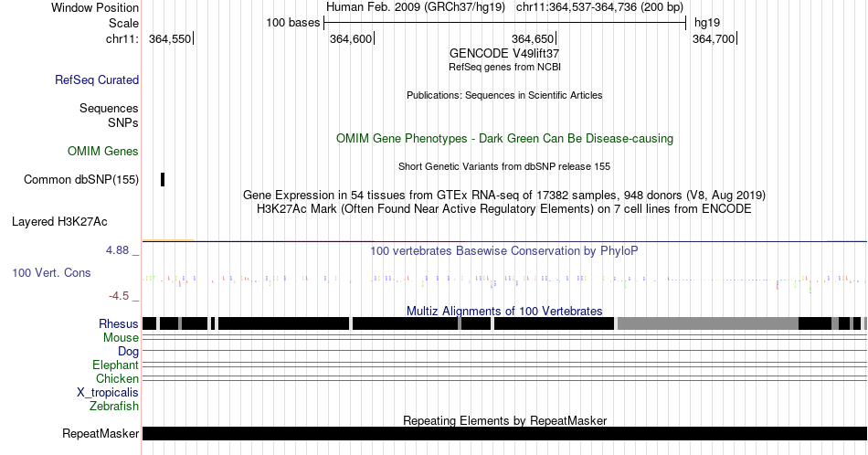Click the Layered H3K27Ac track label
This screenshot has width=868, height=455.
point(59,221)
